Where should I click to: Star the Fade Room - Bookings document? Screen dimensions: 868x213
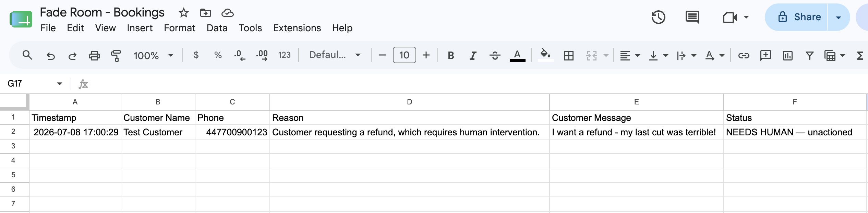184,13
